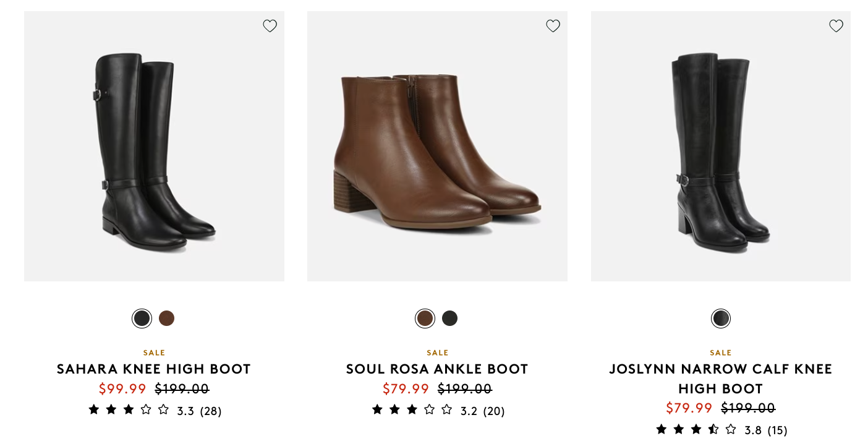Save Joslynn Narrow Calf Boot with heart icon
The width and height of the screenshot is (868, 441).
coord(836,26)
